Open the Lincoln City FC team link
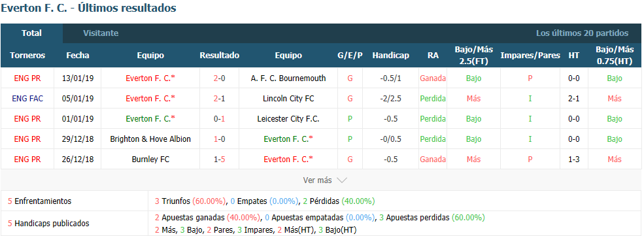 coord(288,99)
